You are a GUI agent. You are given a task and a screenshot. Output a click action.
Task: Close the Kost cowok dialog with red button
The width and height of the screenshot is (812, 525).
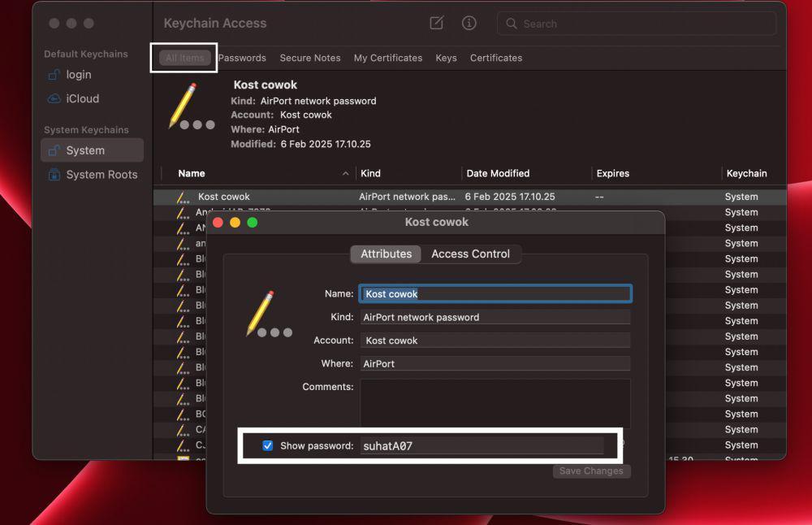point(218,223)
